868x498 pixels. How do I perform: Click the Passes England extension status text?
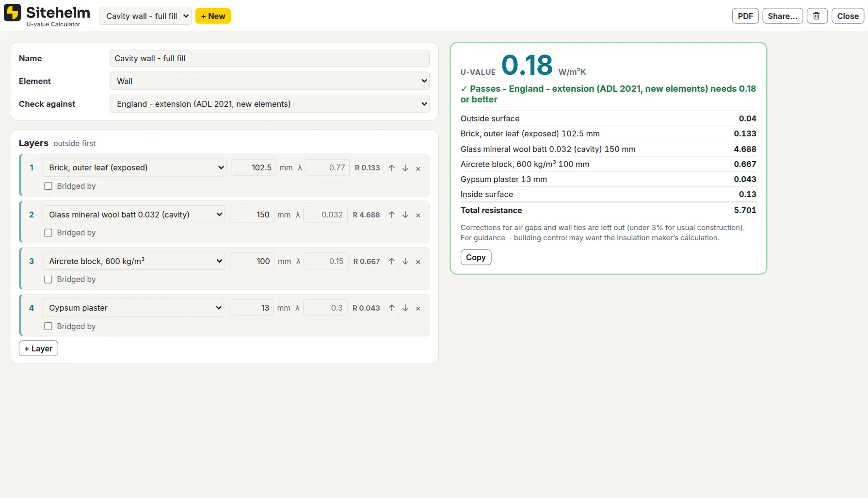[608, 94]
